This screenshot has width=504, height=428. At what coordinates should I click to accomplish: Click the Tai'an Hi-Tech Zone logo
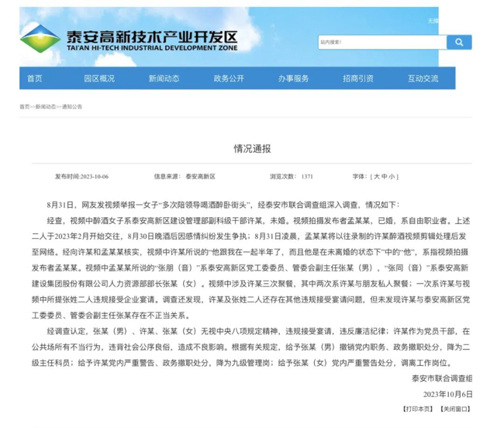(x=40, y=39)
